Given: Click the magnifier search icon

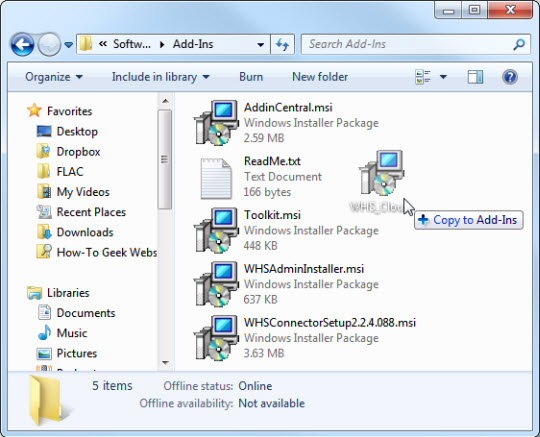Looking at the screenshot, I should (519, 44).
